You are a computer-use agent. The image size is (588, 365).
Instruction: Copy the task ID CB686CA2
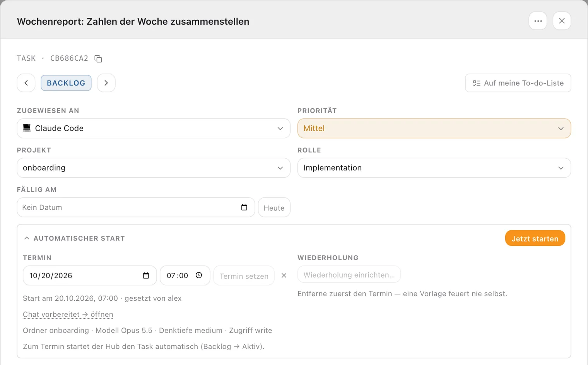click(98, 59)
